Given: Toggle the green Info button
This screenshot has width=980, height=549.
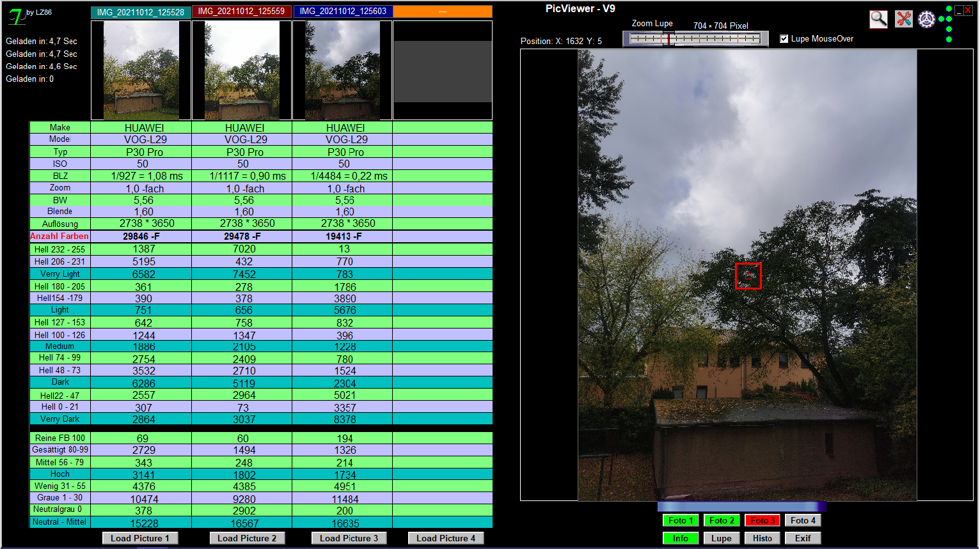Looking at the screenshot, I should pos(681,538).
